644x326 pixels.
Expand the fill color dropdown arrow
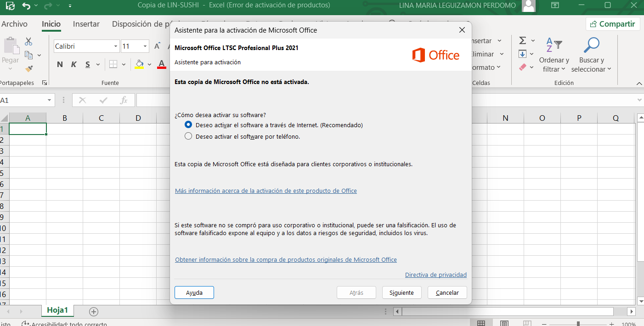pyautogui.click(x=149, y=65)
